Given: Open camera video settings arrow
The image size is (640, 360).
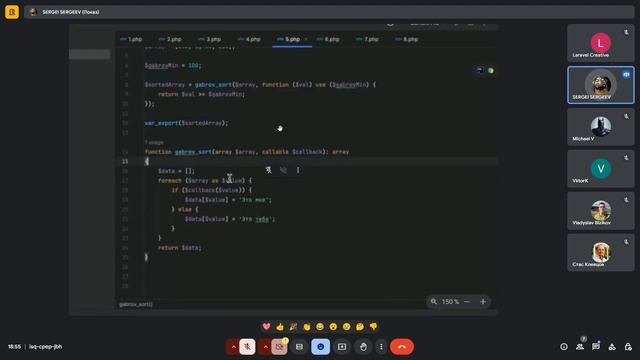Looking at the screenshot, I should (265, 347).
